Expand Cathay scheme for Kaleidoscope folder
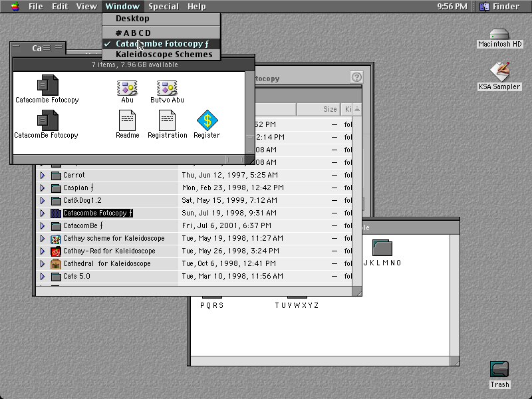Viewport: 532px width, 399px height. [43, 238]
